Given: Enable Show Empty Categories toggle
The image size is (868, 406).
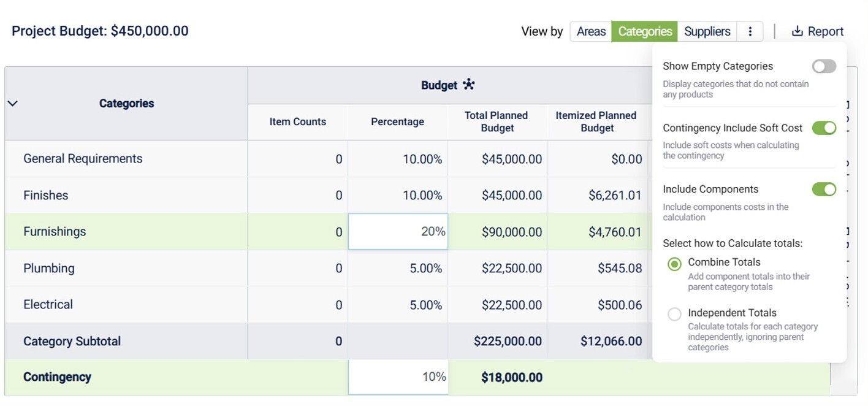Looking at the screenshot, I should click(x=824, y=66).
